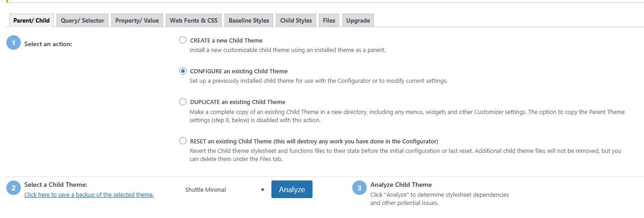
Task: Go to the Property/ Value tab
Action: pos(137,20)
